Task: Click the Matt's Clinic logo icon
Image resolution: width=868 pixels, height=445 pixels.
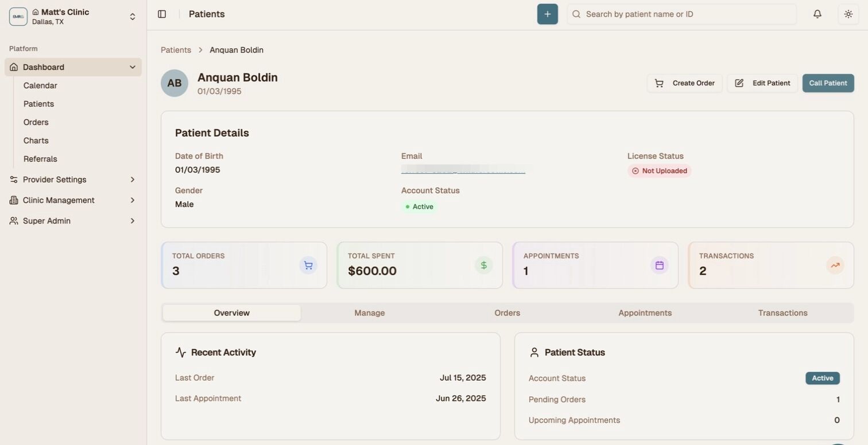Action: coord(18,15)
